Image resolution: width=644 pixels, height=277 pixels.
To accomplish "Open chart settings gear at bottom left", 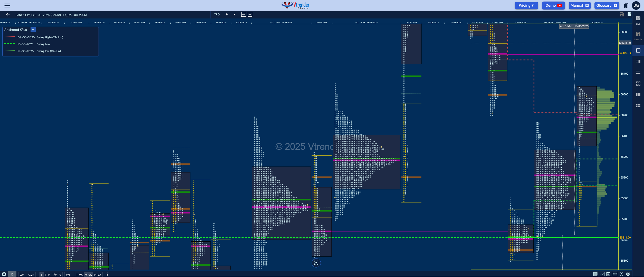I will 4,274.
